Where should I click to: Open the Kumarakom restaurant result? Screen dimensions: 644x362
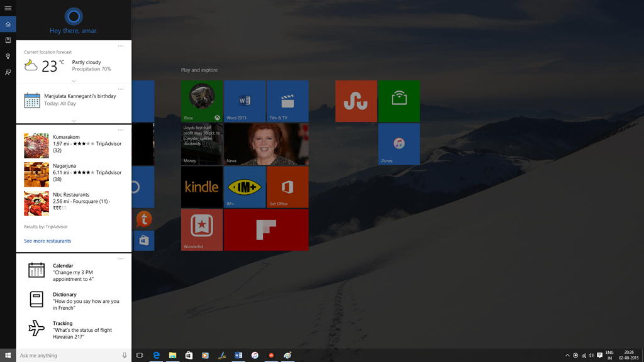click(x=74, y=145)
